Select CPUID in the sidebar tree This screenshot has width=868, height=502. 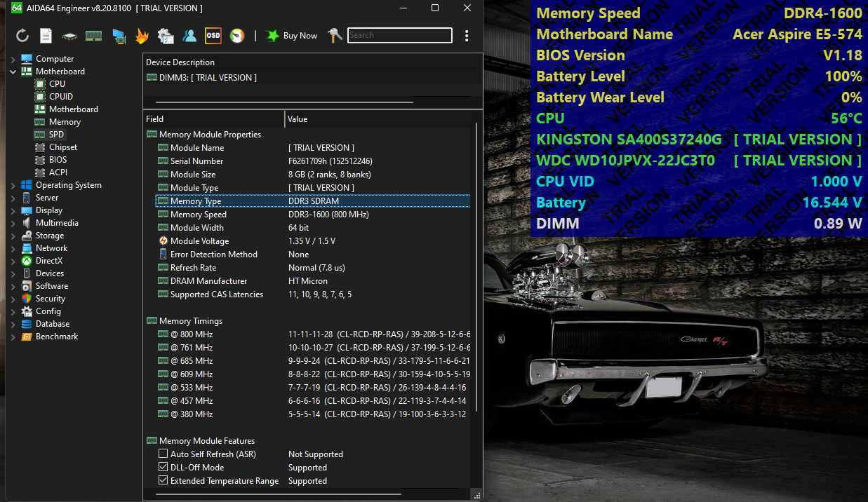tap(60, 97)
